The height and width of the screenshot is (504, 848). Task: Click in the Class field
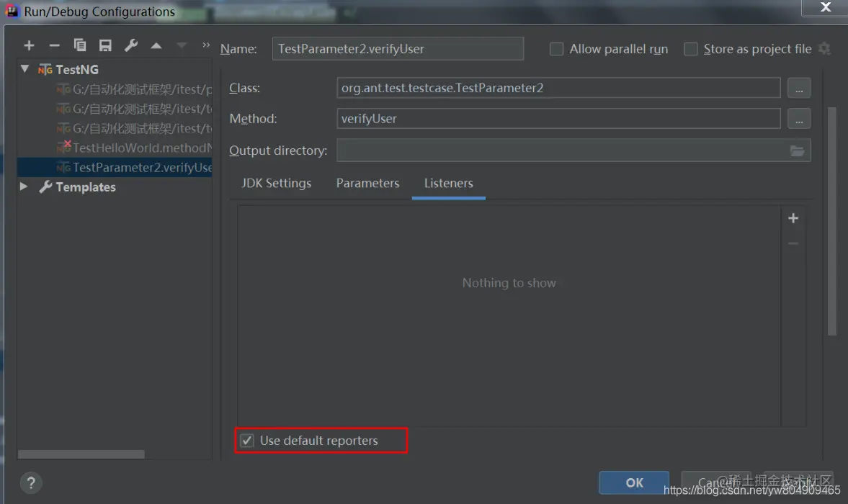click(x=558, y=88)
